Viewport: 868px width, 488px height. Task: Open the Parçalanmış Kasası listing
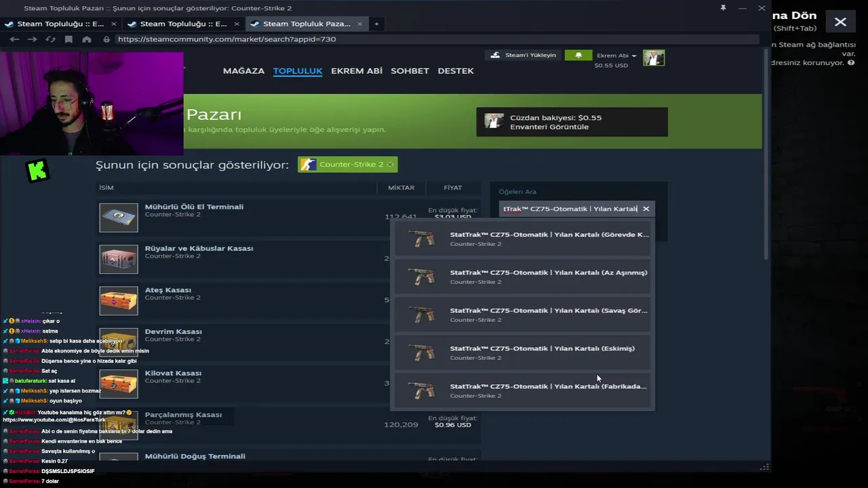[x=288, y=424]
